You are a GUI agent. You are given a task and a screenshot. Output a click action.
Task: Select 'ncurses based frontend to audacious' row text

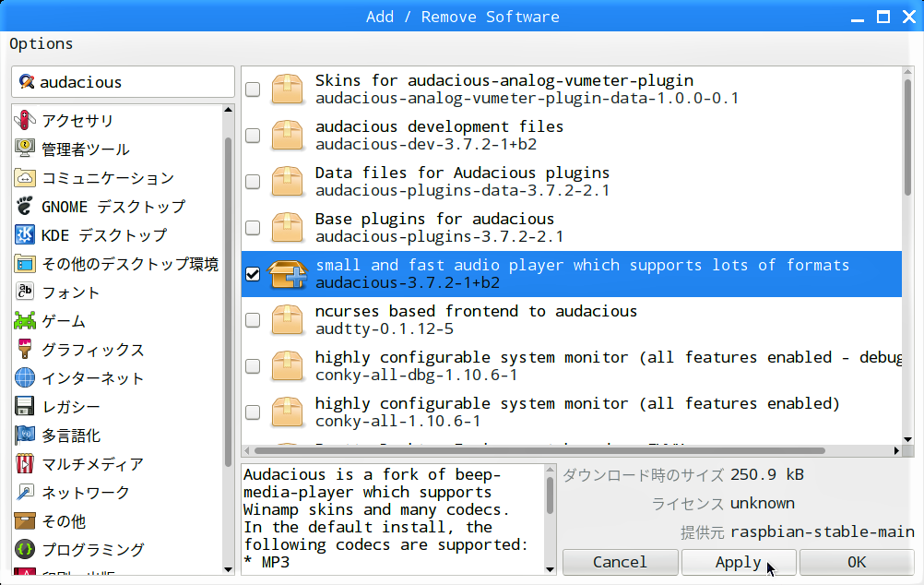[x=476, y=311]
